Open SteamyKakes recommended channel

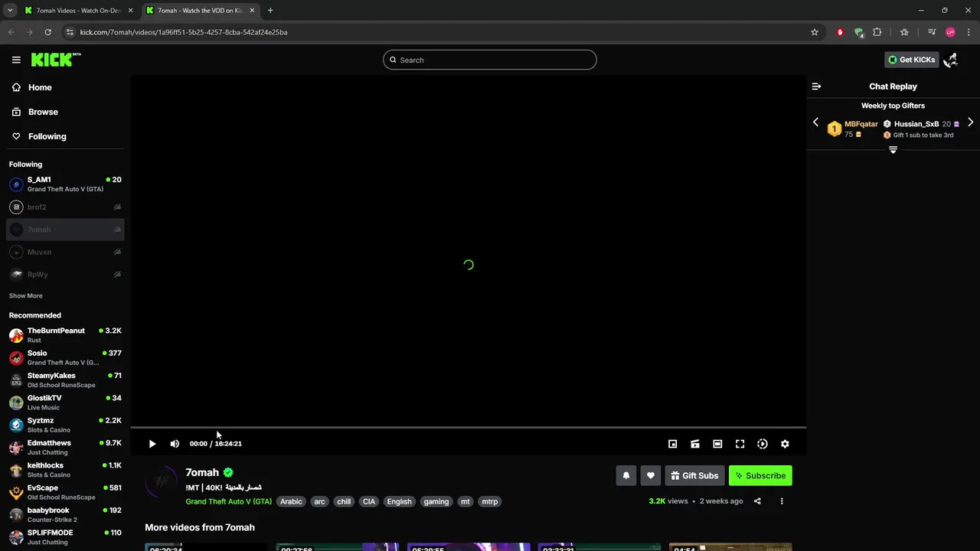65,380
